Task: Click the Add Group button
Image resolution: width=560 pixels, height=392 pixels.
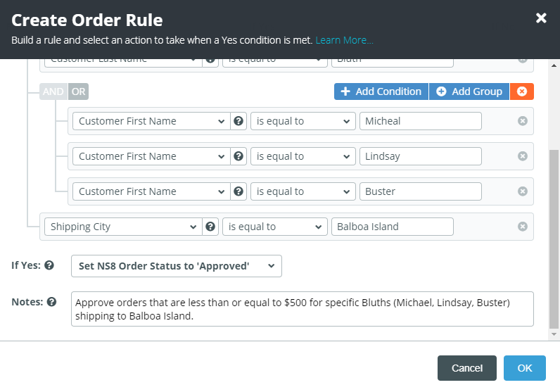Action: (x=469, y=91)
